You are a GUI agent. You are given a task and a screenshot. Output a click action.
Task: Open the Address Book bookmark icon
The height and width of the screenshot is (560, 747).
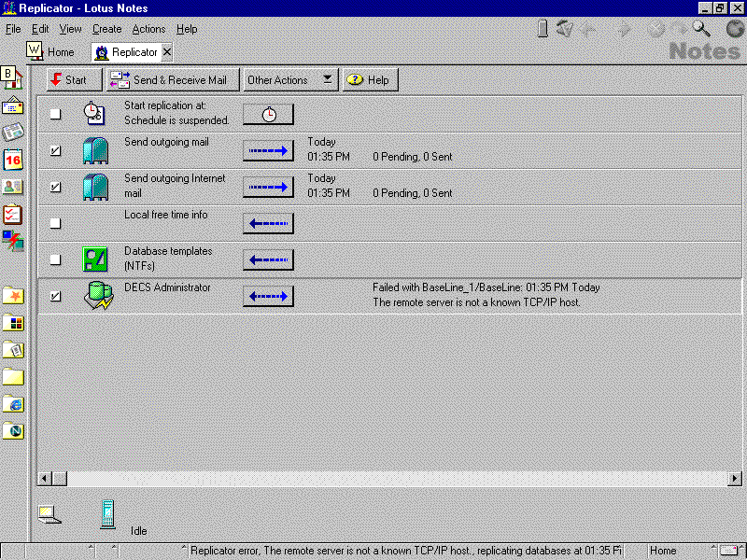(x=13, y=187)
